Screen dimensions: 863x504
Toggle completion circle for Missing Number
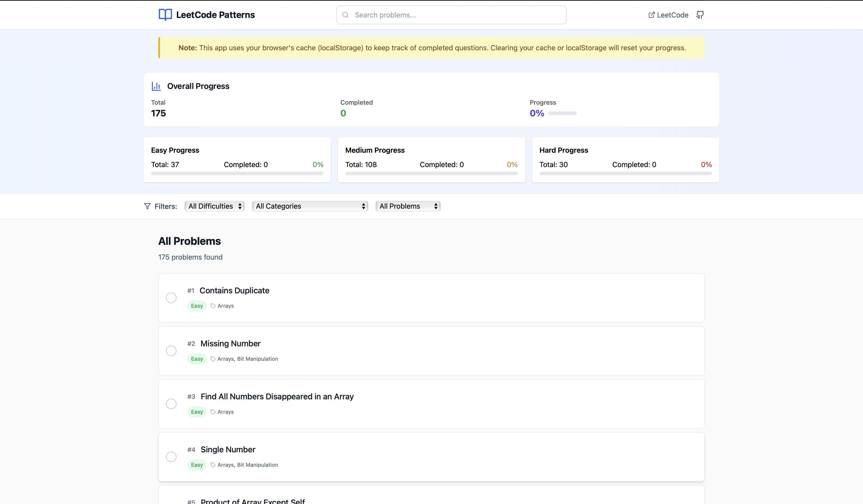click(171, 351)
